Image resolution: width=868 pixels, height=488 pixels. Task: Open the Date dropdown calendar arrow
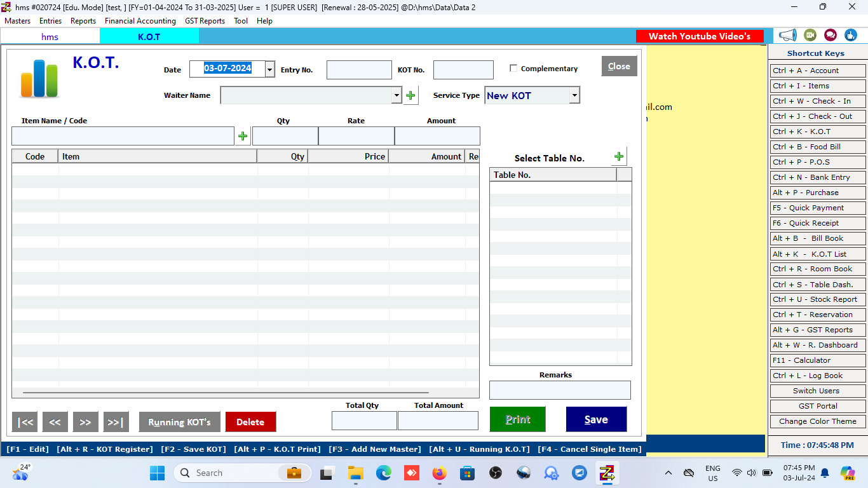pyautogui.click(x=269, y=69)
